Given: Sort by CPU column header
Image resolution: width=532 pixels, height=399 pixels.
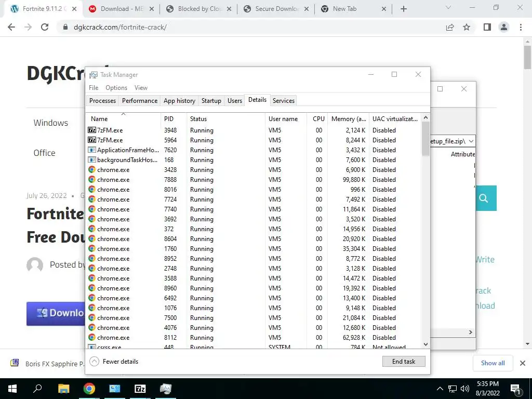Looking at the screenshot, I should (x=317, y=118).
